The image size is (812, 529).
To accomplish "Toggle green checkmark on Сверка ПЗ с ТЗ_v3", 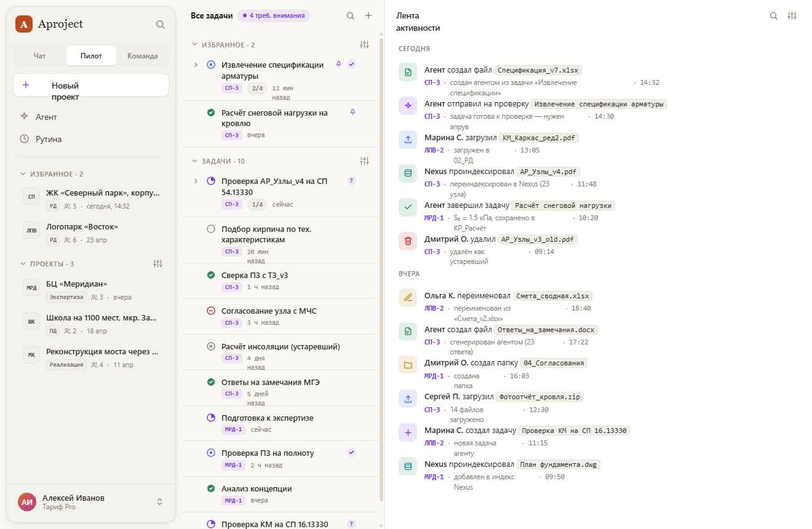I will [211, 276].
